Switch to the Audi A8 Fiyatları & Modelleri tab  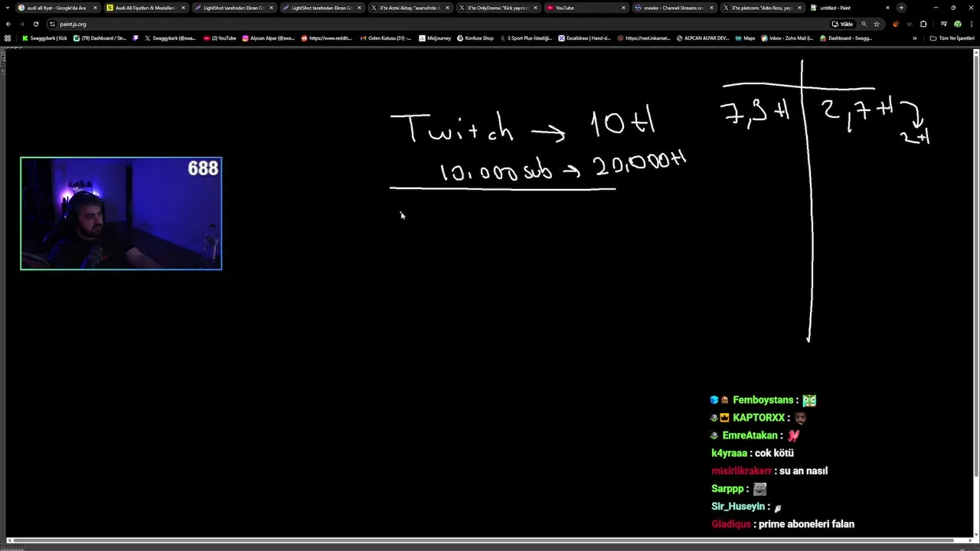[x=145, y=8]
